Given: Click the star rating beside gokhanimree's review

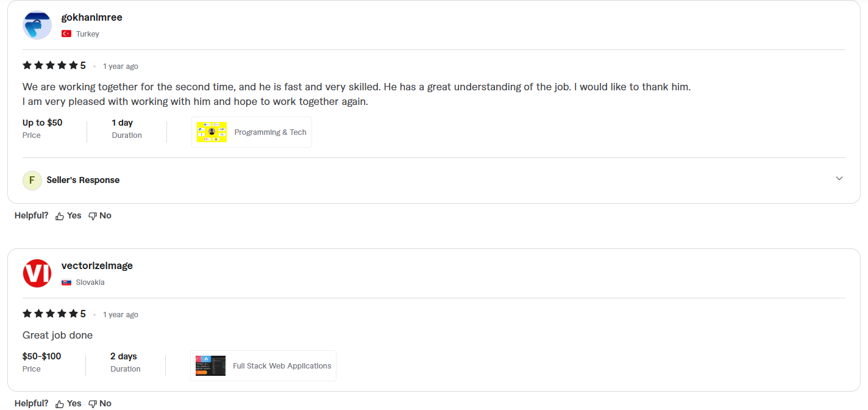Looking at the screenshot, I should [54, 65].
